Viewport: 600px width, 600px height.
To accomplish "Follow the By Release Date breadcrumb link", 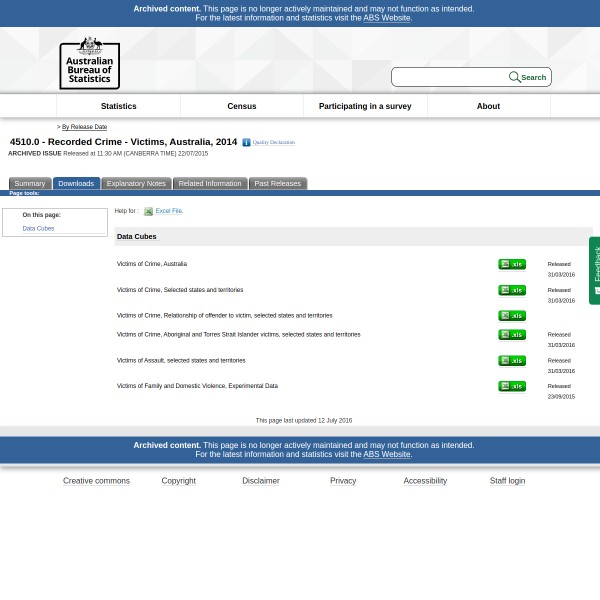I will [x=84, y=127].
